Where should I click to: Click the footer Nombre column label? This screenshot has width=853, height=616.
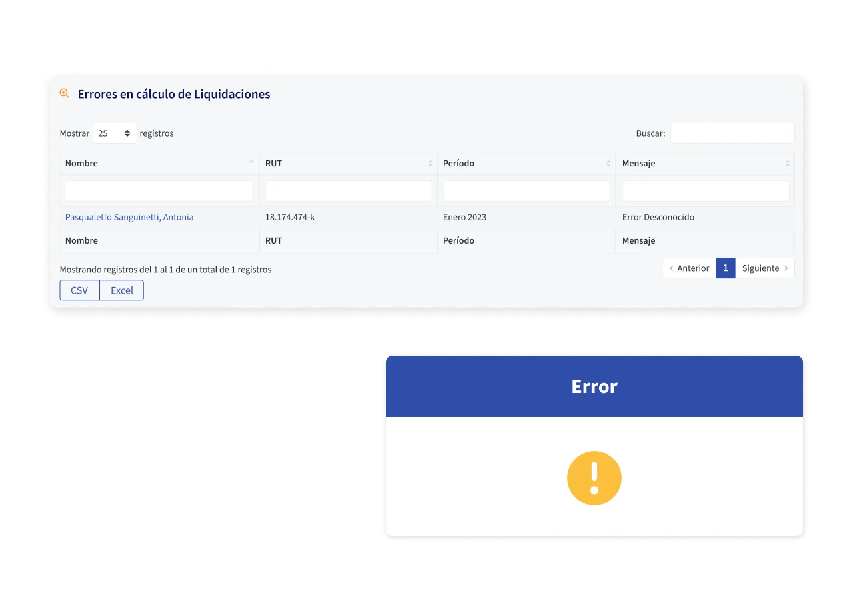point(81,240)
